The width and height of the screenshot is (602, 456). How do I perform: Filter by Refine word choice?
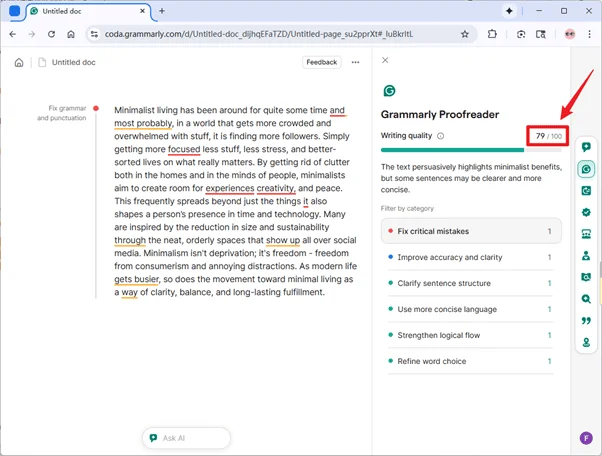coord(471,361)
